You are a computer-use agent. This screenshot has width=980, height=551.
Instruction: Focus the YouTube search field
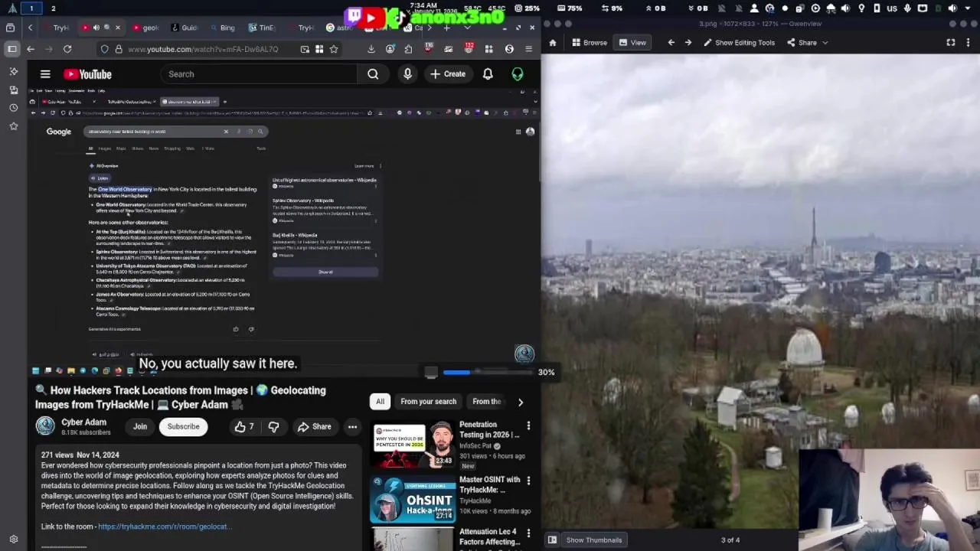[259, 74]
